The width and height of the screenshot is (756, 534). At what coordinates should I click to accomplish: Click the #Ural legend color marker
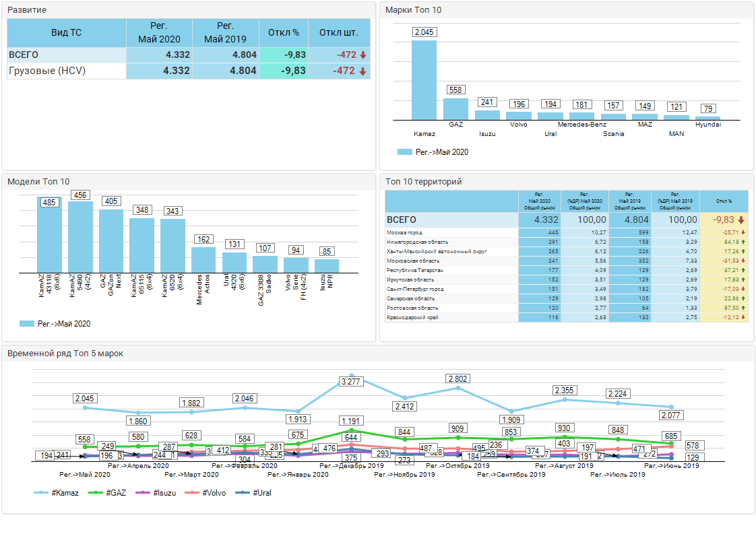point(243,493)
